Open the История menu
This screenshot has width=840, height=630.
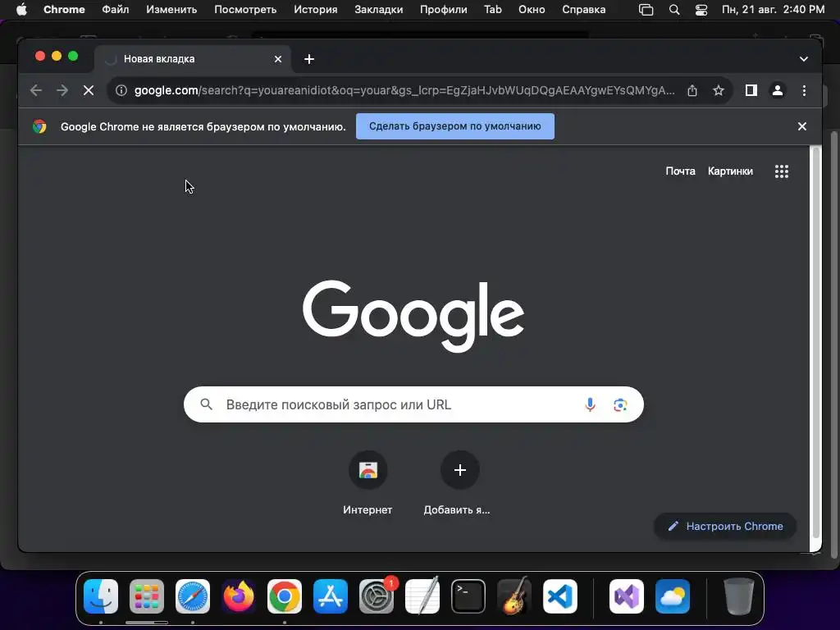click(316, 10)
